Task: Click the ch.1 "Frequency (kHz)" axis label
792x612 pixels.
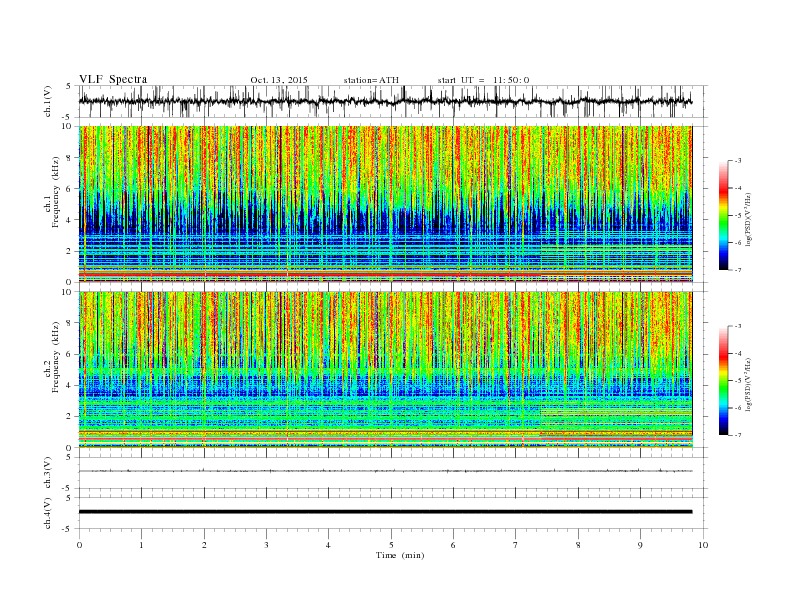Action: tap(55, 192)
